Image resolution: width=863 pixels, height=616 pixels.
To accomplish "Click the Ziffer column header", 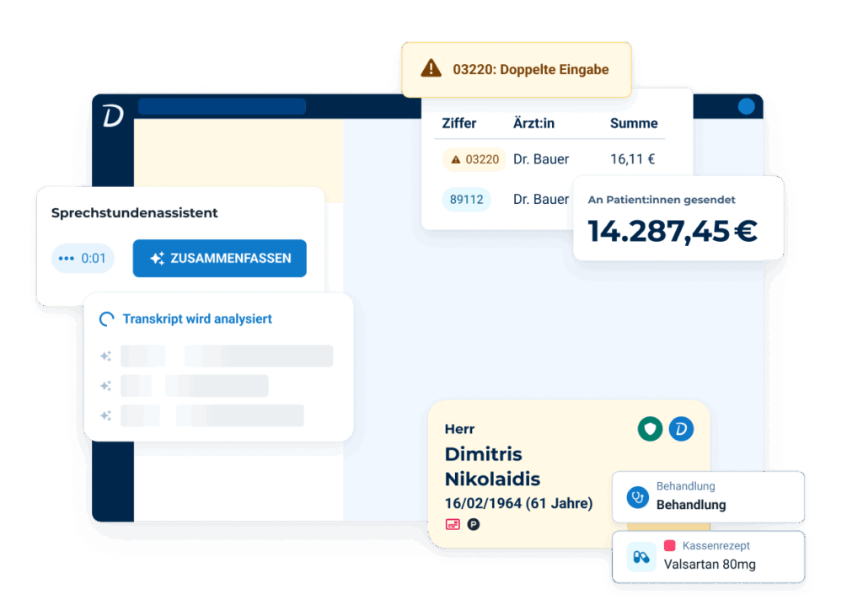I will coord(459,123).
